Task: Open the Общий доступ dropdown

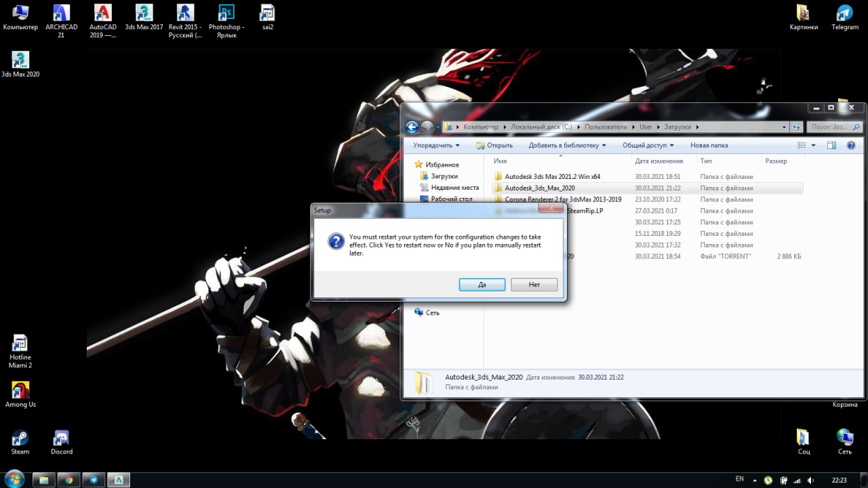Action: [x=648, y=145]
